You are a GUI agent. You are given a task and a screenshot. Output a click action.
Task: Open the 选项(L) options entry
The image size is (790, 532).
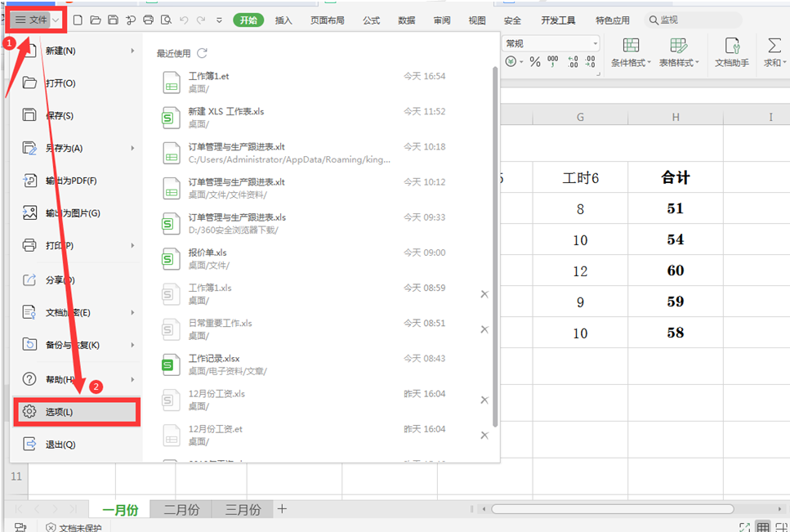76,412
